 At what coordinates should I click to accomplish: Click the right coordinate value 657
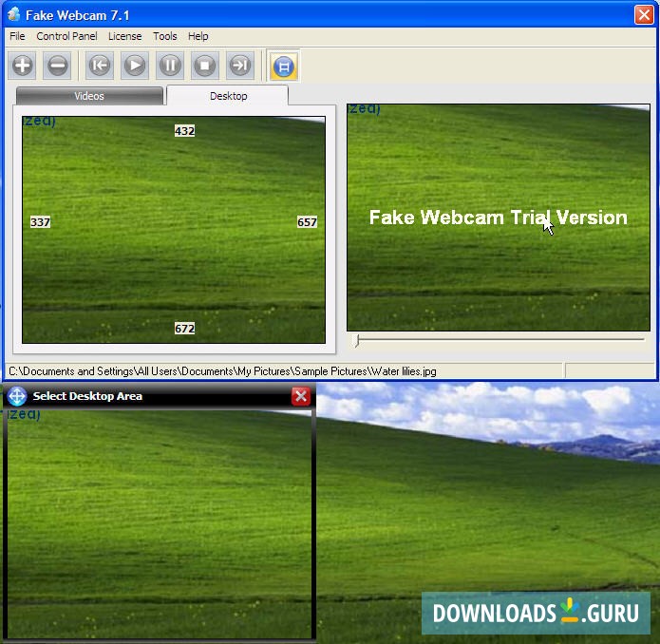tap(307, 222)
